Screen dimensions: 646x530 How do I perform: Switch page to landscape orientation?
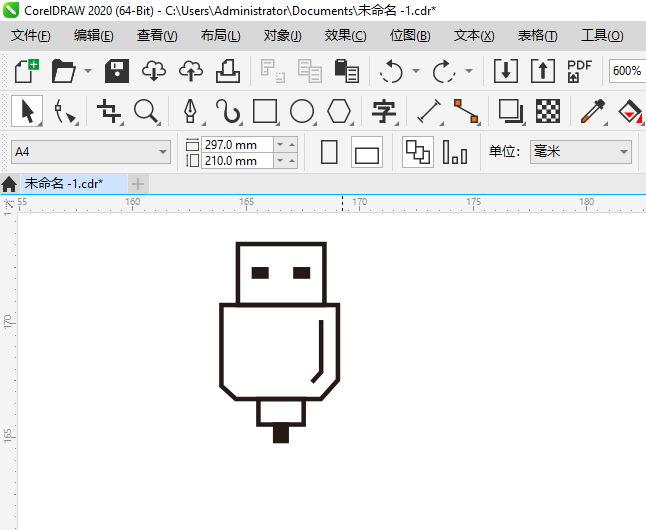pos(367,154)
